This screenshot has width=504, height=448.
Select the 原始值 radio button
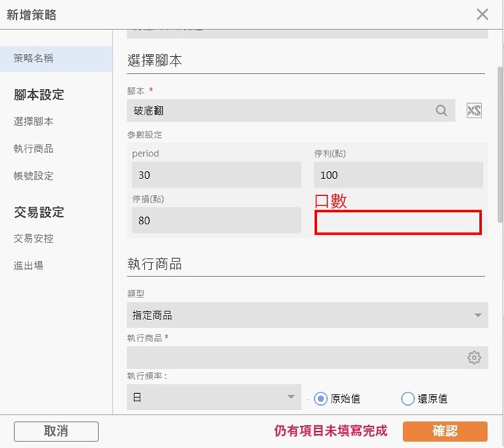click(x=320, y=398)
